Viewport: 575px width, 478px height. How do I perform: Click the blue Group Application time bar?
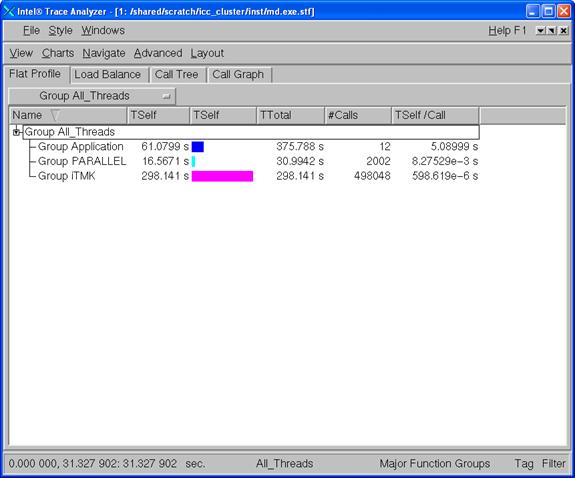(198, 147)
